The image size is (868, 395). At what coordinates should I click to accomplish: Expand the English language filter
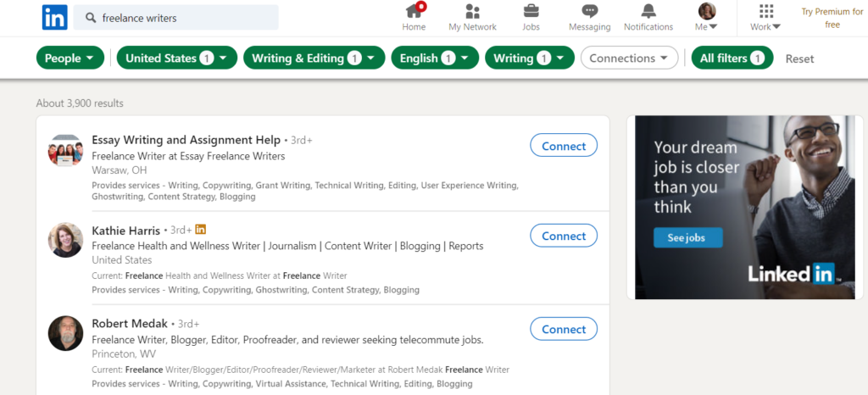(435, 58)
